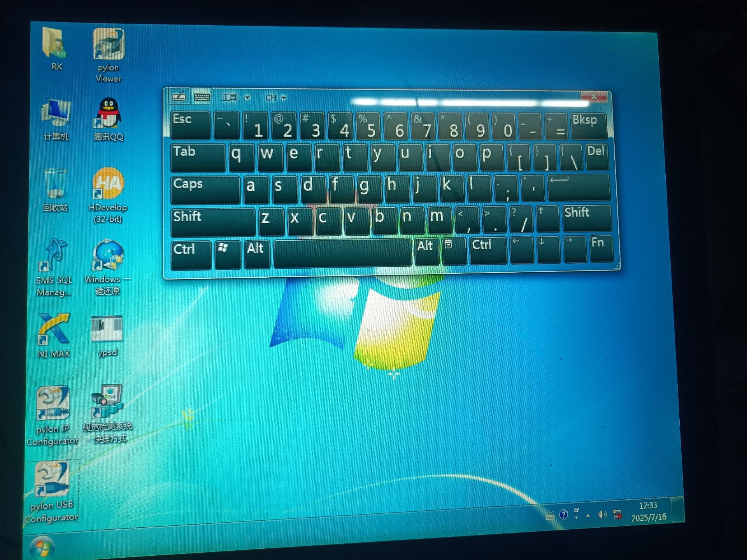The image size is (747, 560).
Task: Select the touch keyboard mode icon
Action: [x=202, y=97]
